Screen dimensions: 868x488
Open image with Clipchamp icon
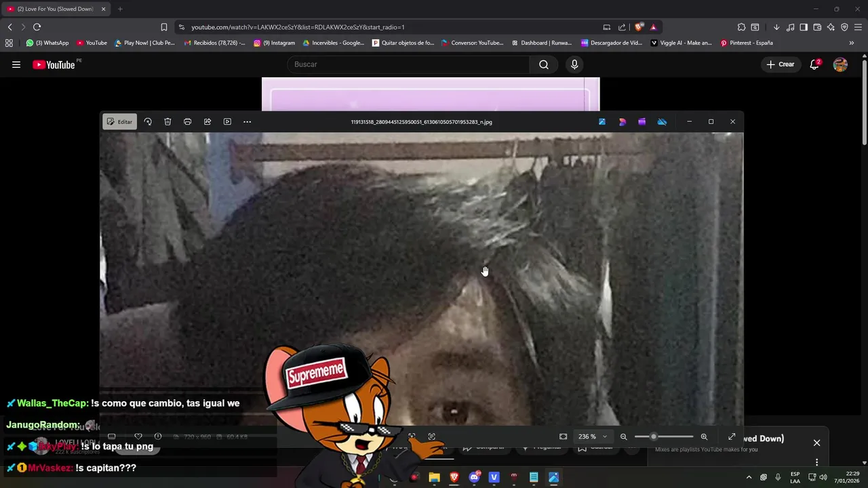point(642,122)
